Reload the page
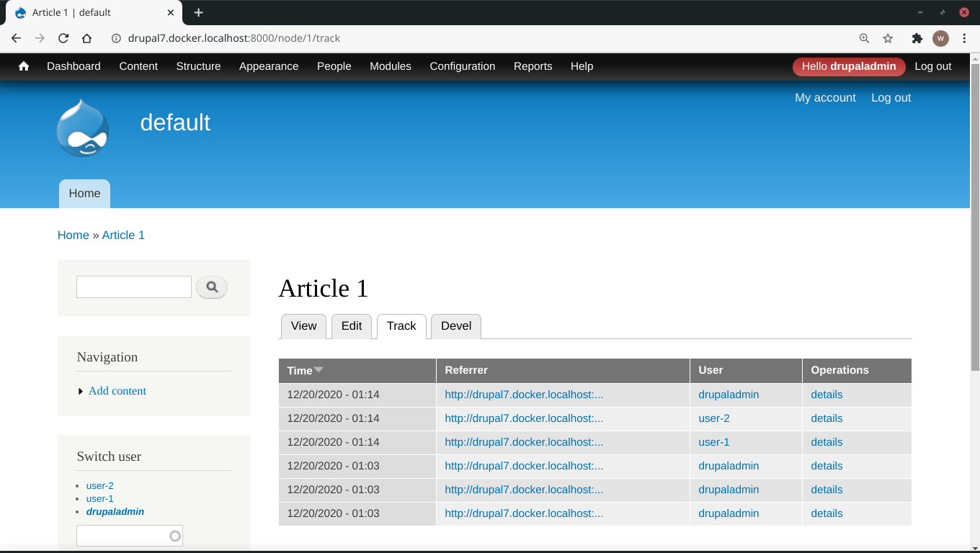Viewport: 980px width, 553px height. click(x=63, y=38)
